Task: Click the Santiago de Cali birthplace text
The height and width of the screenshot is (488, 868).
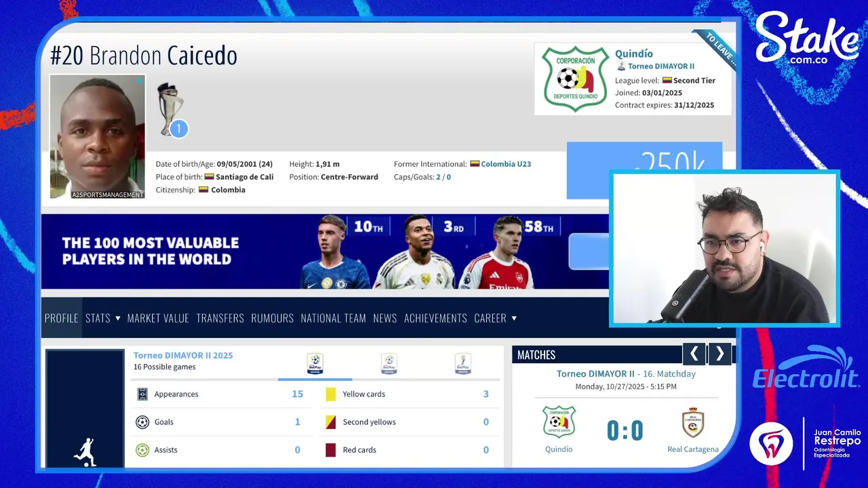Action: [x=245, y=177]
